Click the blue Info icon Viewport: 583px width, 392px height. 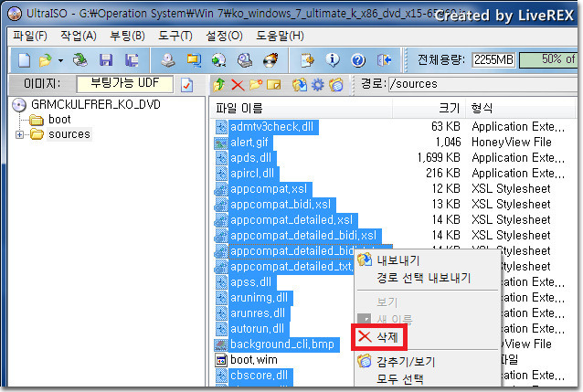click(x=333, y=60)
